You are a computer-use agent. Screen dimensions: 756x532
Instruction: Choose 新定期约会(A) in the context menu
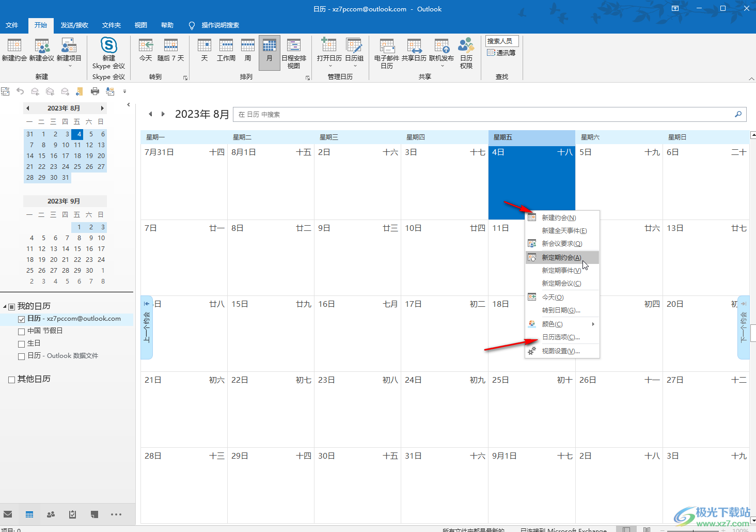tap(562, 258)
